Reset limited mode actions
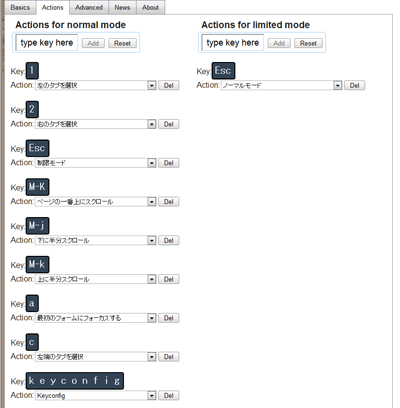Viewport: 400px width, 408px height. tap(308, 43)
